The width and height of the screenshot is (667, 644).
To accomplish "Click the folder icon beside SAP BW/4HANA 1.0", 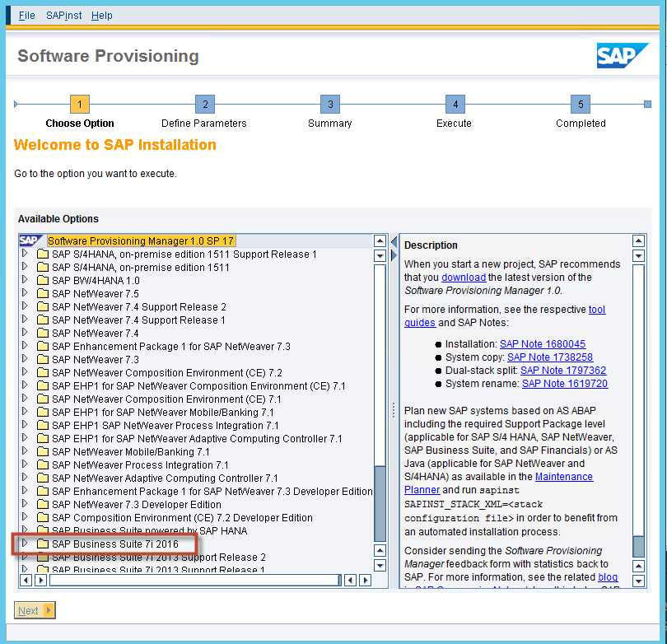I will coord(42,281).
